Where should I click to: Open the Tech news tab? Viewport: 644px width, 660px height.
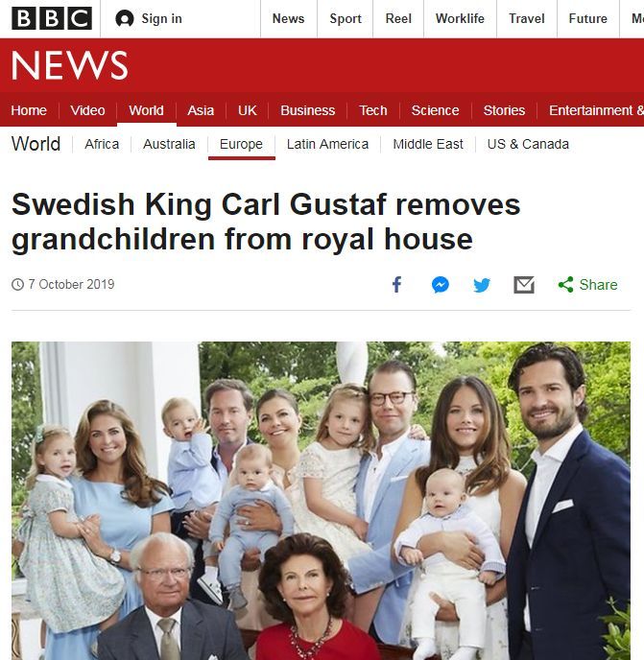point(372,110)
